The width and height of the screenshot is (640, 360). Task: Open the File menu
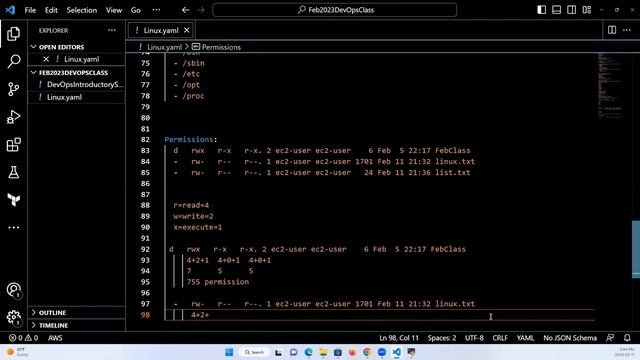tap(30, 10)
